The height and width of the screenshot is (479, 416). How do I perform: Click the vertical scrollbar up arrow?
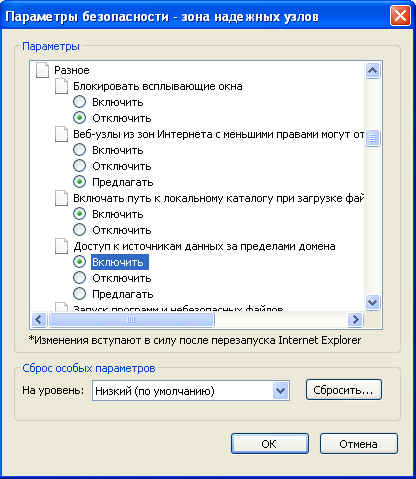[372, 70]
